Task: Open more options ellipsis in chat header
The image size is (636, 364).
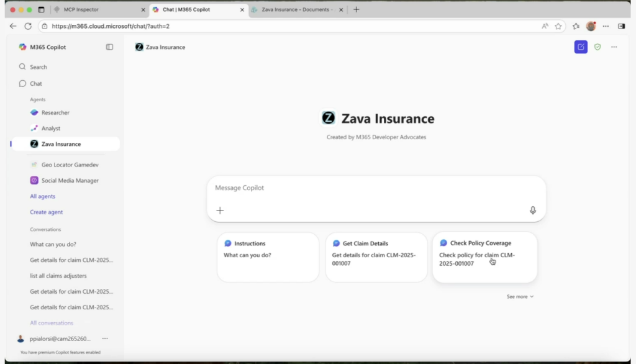Action: (x=614, y=47)
